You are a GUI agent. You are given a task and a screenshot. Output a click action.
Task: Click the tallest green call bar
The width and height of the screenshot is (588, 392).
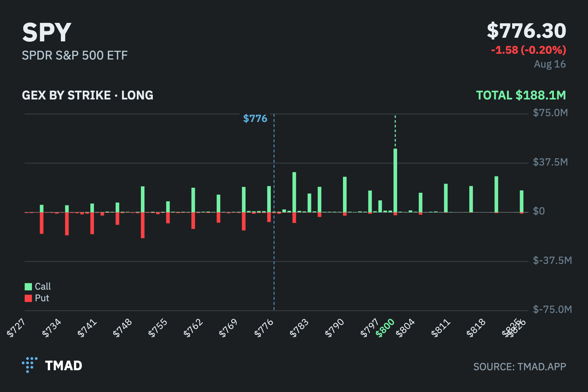pos(395,180)
